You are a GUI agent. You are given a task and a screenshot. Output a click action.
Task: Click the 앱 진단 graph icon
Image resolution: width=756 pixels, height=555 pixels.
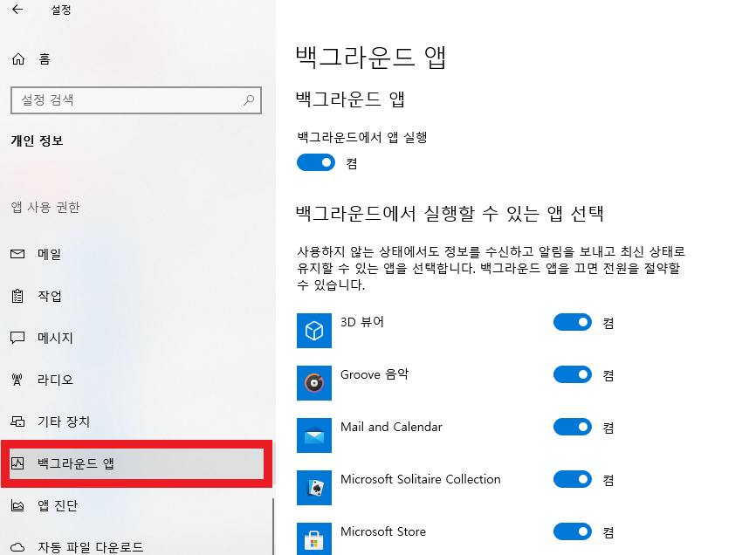tap(17, 505)
